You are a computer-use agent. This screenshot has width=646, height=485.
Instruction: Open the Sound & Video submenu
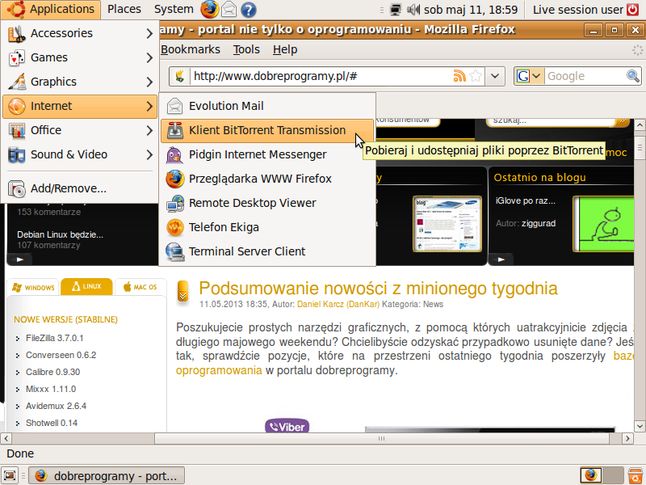pyautogui.click(x=80, y=155)
